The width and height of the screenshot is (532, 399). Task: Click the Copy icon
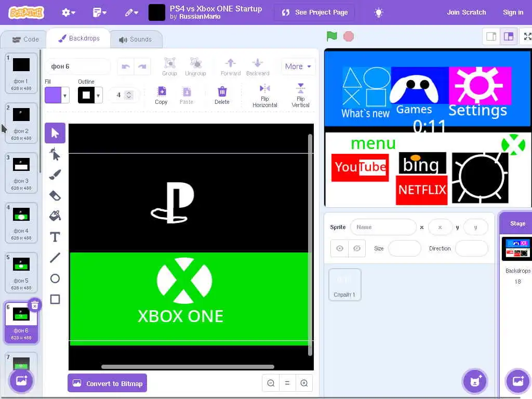pyautogui.click(x=161, y=96)
